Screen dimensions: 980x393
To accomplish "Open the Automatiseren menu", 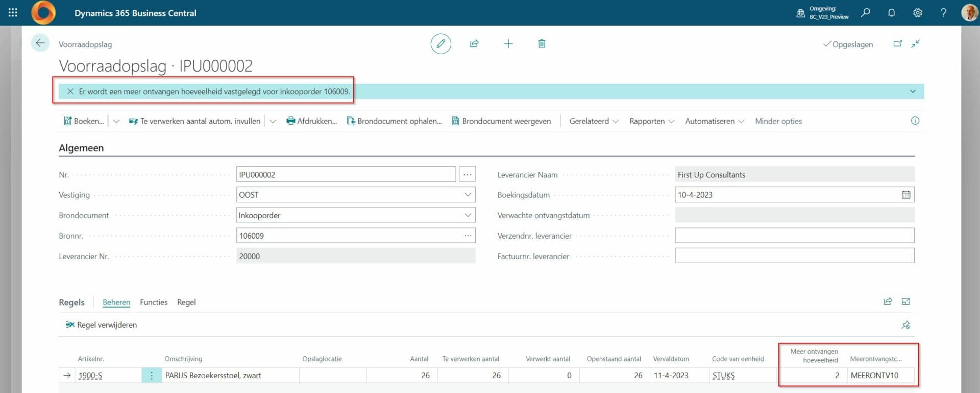I will click(715, 121).
